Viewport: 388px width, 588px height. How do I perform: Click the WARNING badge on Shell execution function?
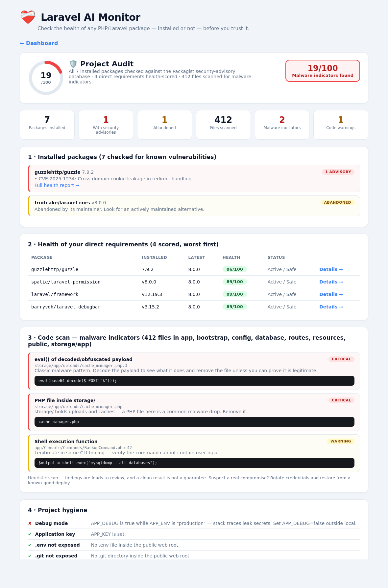[x=341, y=441]
